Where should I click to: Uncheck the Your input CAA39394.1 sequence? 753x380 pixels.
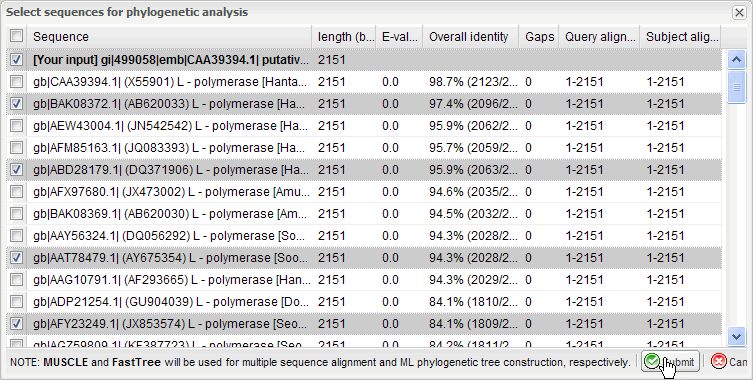click(16, 60)
